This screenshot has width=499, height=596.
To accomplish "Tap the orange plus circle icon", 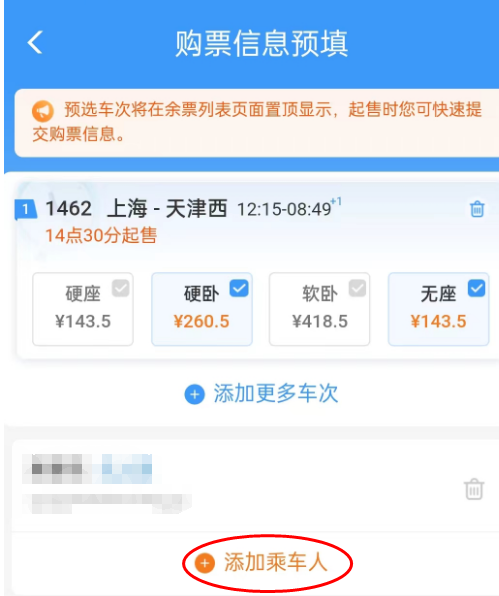I will tap(205, 563).
